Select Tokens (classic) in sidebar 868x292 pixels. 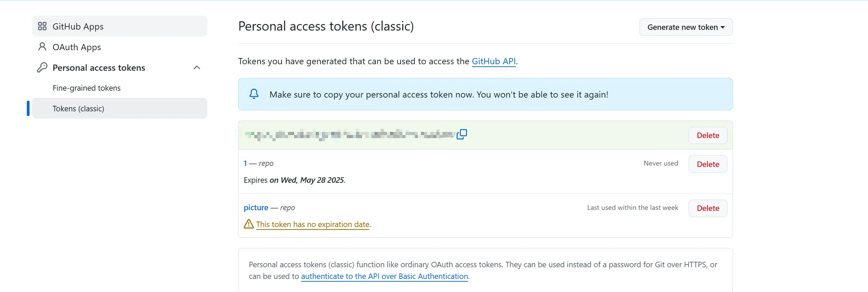pyautogui.click(x=78, y=109)
